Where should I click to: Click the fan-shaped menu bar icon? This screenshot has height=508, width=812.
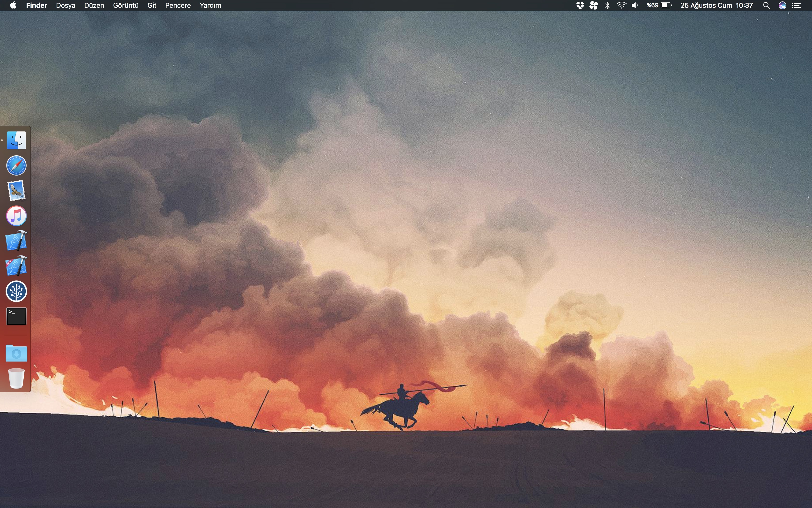pyautogui.click(x=594, y=5)
